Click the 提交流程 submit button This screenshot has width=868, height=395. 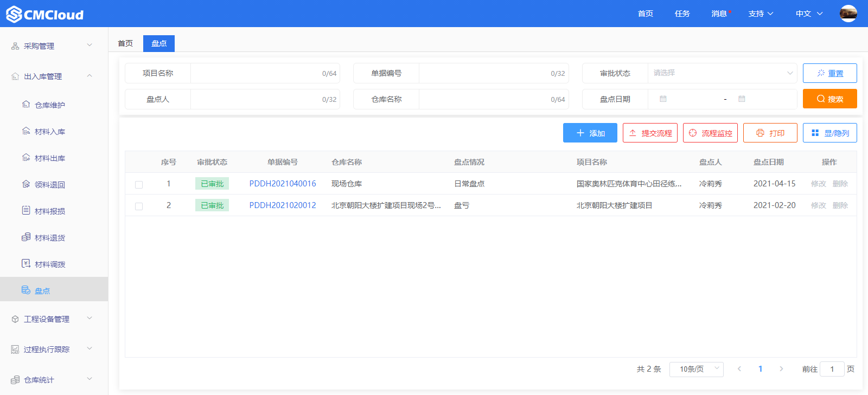tap(650, 133)
